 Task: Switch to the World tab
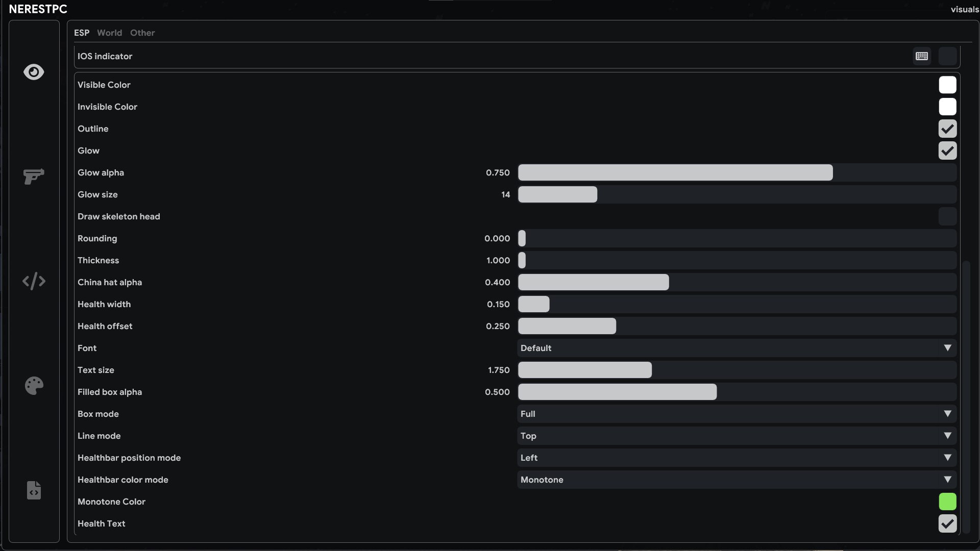(109, 33)
